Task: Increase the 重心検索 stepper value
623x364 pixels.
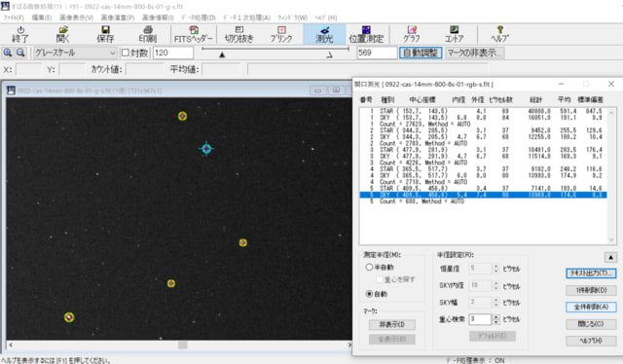Action: pos(495,316)
